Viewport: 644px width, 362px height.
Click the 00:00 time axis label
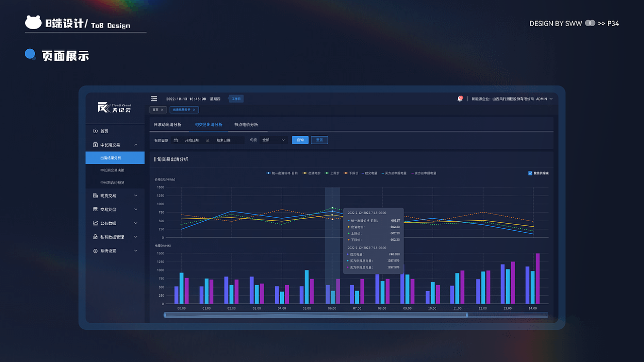pyautogui.click(x=182, y=308)
